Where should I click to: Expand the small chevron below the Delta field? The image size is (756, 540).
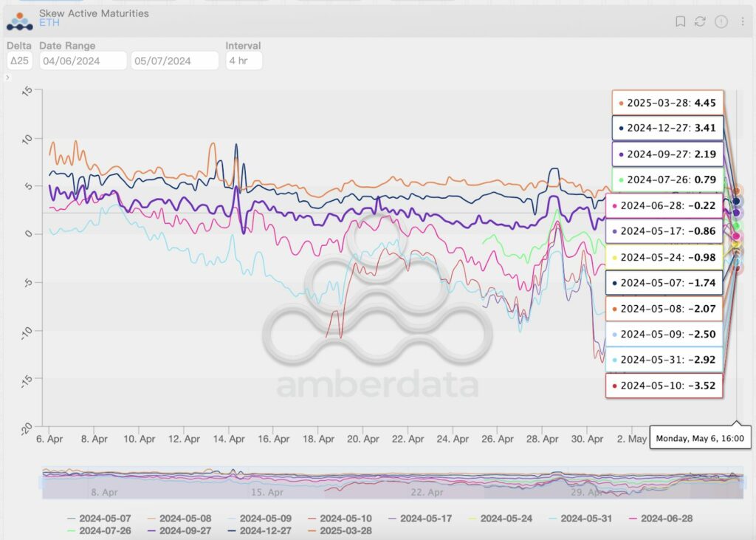tap(8, 76)
